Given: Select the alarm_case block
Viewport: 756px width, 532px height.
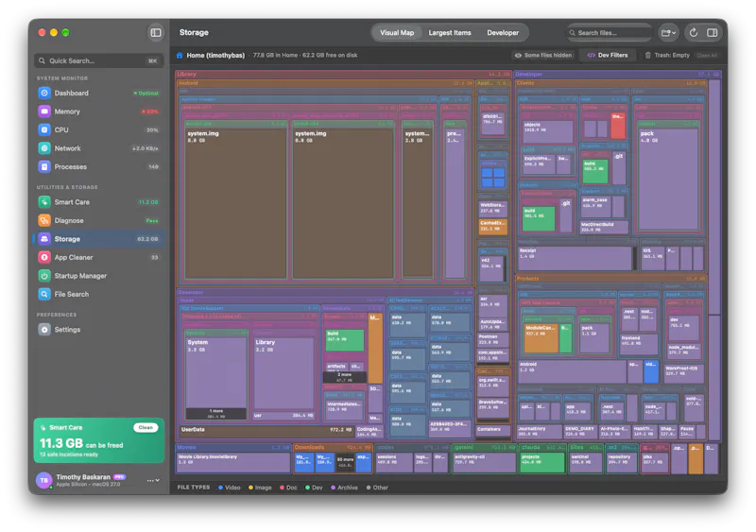Looking at the screenshot, I should 595,206.
